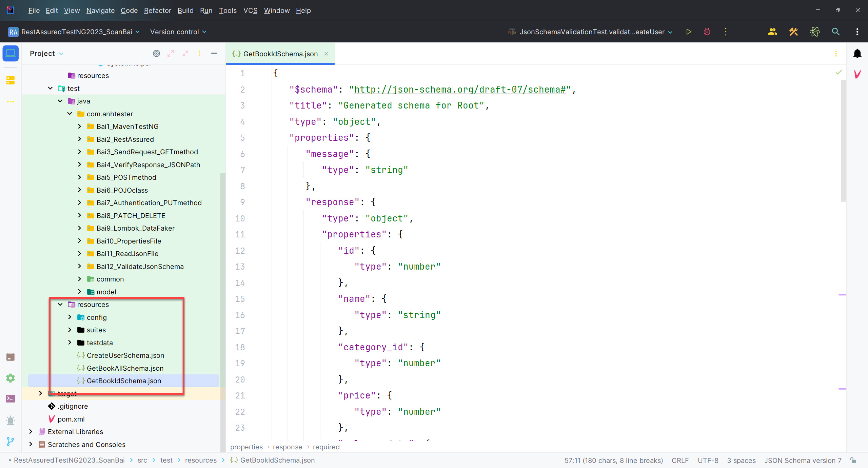Image resolution: width=868 pixels, height=468 pixels.
Task: Open the VCS menu
Action: point(250,11)
